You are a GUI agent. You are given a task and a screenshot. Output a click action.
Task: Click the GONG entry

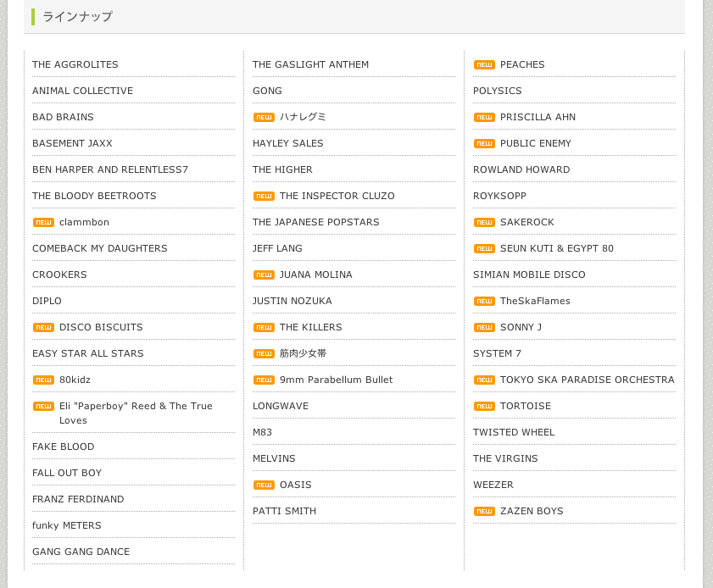click(x=267, y=91)
